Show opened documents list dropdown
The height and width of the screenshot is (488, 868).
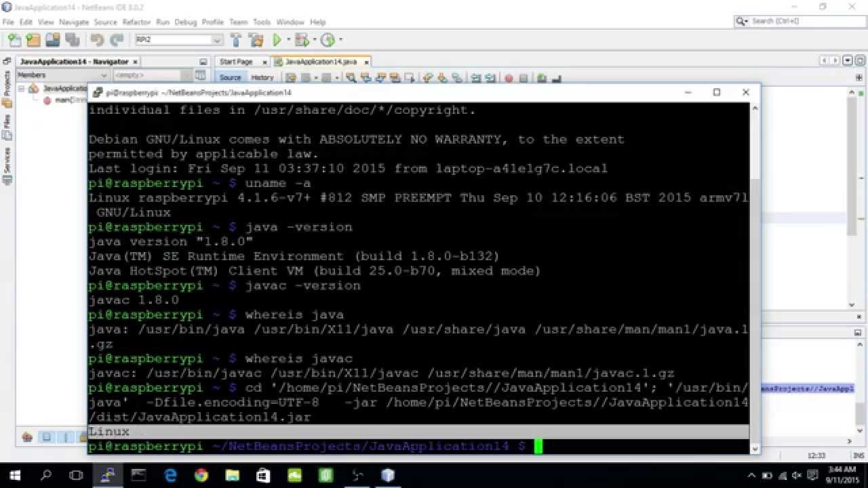[847, 61]
